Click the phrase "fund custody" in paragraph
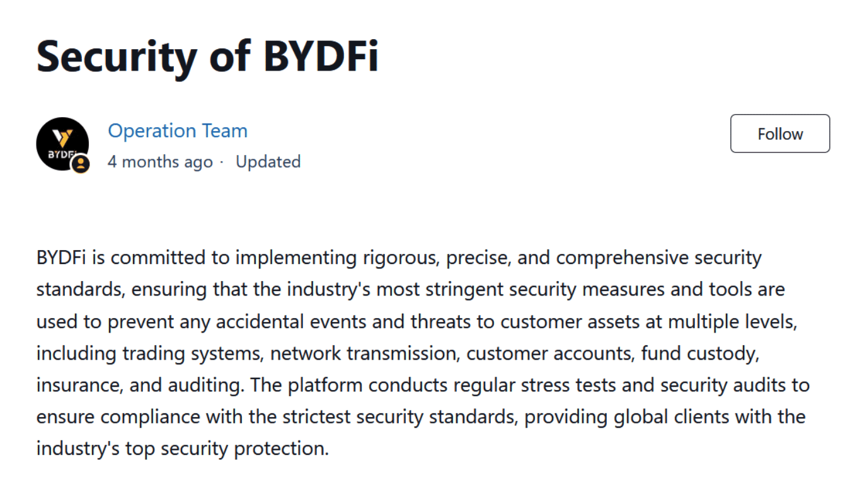862x504 pixels. pos(698,353)
